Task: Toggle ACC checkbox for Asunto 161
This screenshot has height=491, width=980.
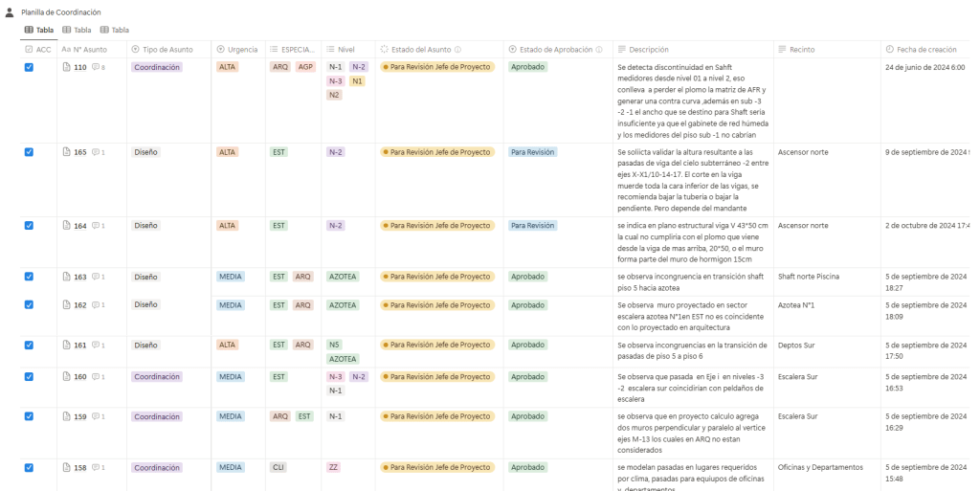Action: [29, 345]
